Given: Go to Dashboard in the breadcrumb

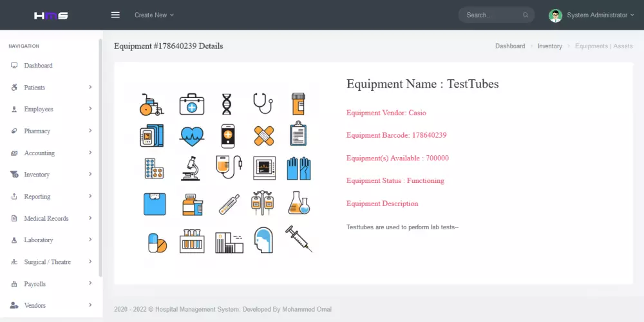Looking at the screenshot, I should click(x=509, y=46).
